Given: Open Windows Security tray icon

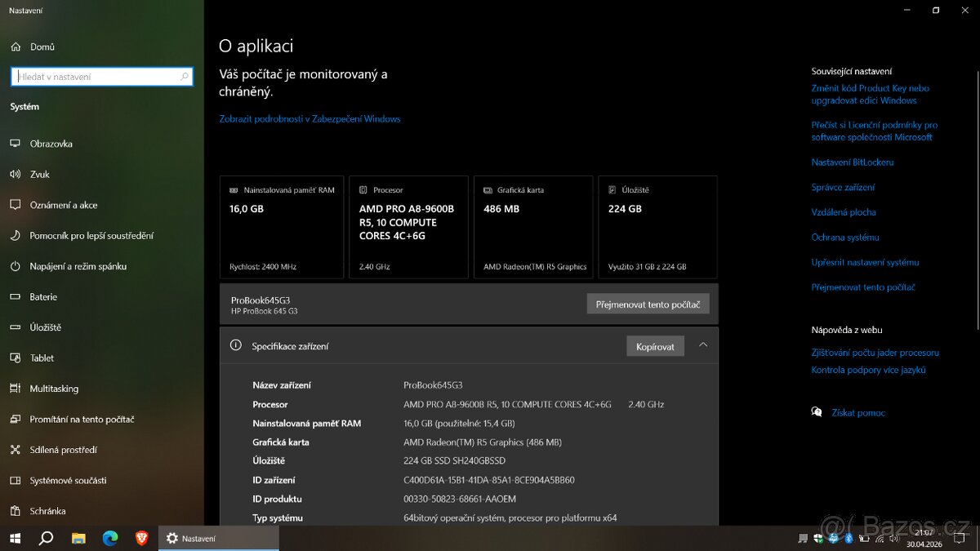Looking at the screenshot, I should 818,538.
